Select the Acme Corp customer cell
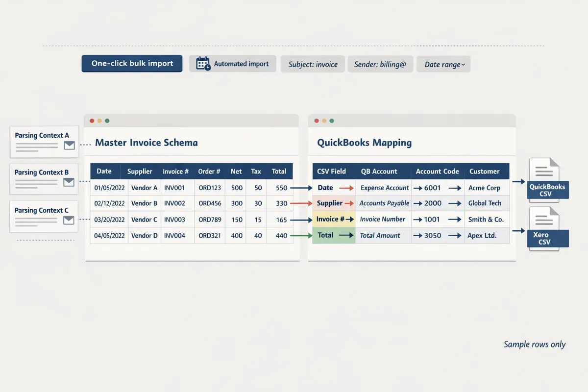 pos(487,188)
